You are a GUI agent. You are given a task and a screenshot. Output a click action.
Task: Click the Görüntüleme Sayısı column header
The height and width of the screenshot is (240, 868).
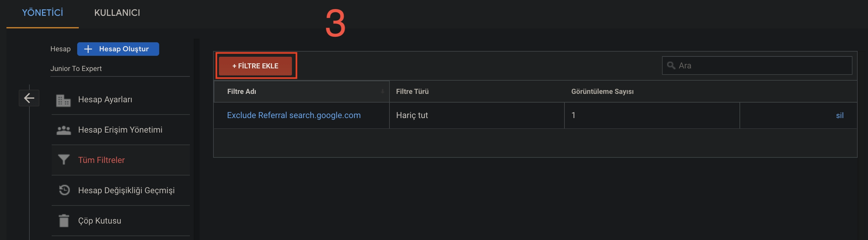(x=603, y=91)
